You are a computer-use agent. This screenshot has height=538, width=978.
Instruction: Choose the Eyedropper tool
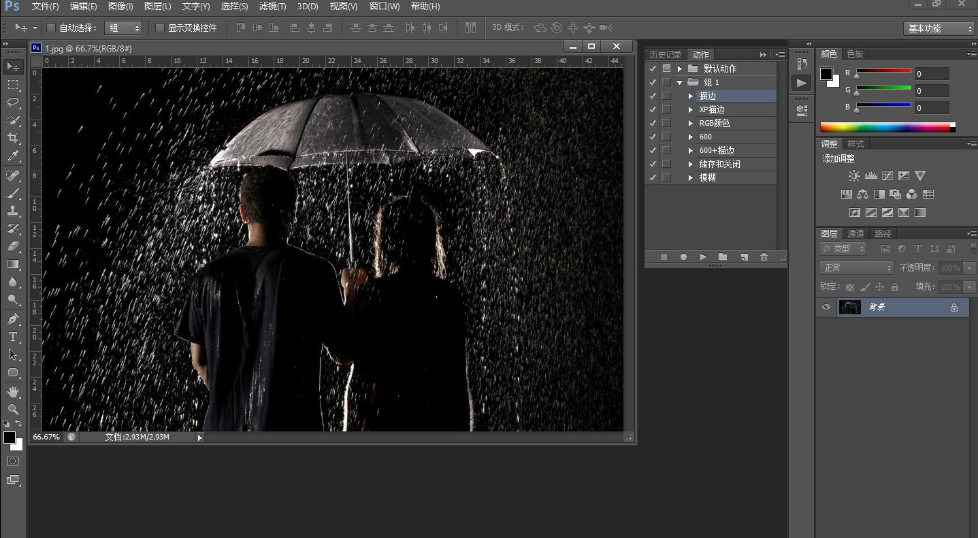pyautogui.click(x=14, y=156)
